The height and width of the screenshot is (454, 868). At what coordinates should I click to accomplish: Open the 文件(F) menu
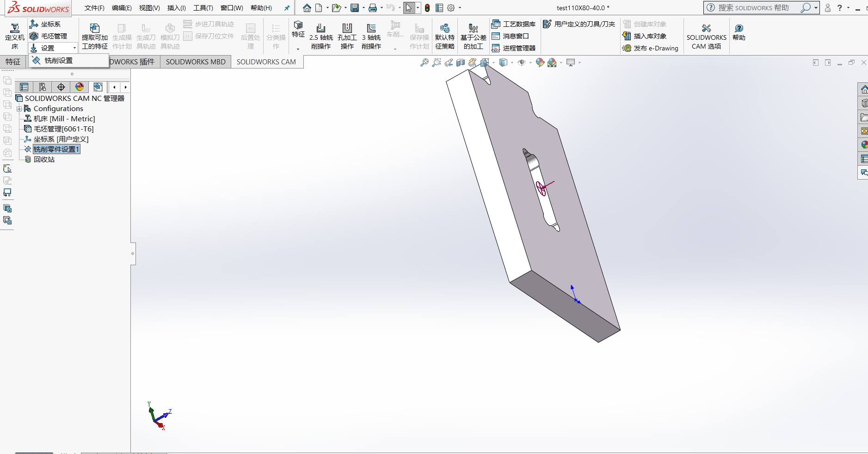coord(94,8)
